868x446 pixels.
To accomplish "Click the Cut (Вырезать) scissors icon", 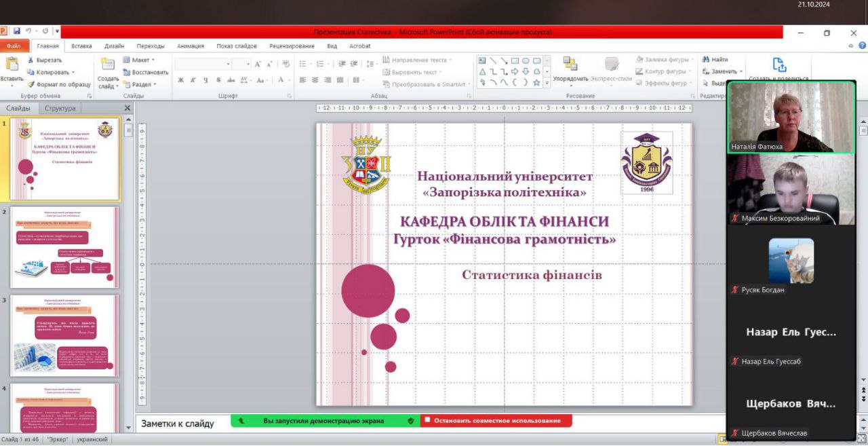I will [x=31, y=60].
